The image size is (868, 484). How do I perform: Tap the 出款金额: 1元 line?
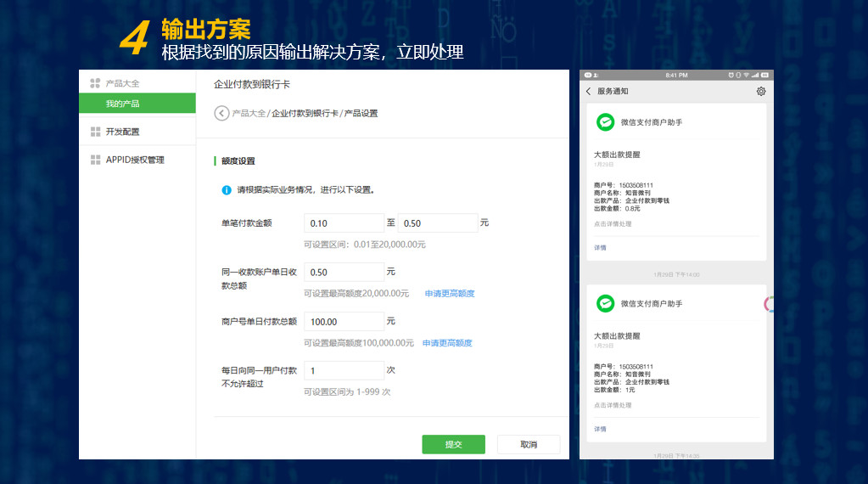point(614,390)
